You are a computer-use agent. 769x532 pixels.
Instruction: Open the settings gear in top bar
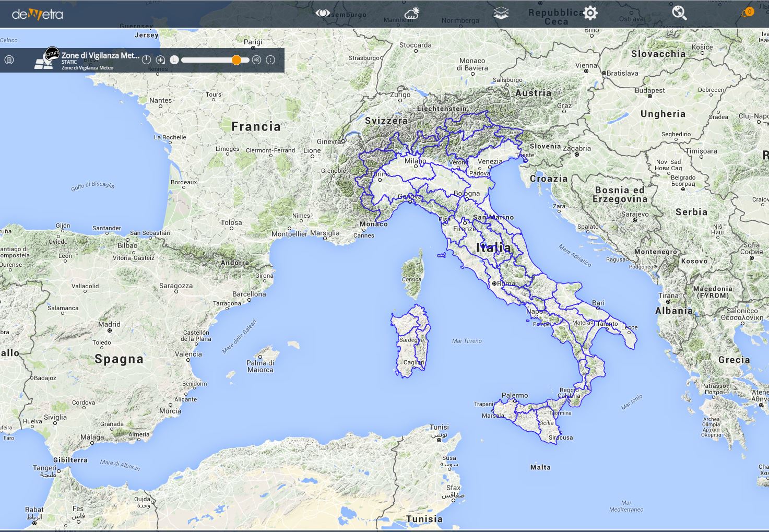pyautogui.click(x=590, y=13)
